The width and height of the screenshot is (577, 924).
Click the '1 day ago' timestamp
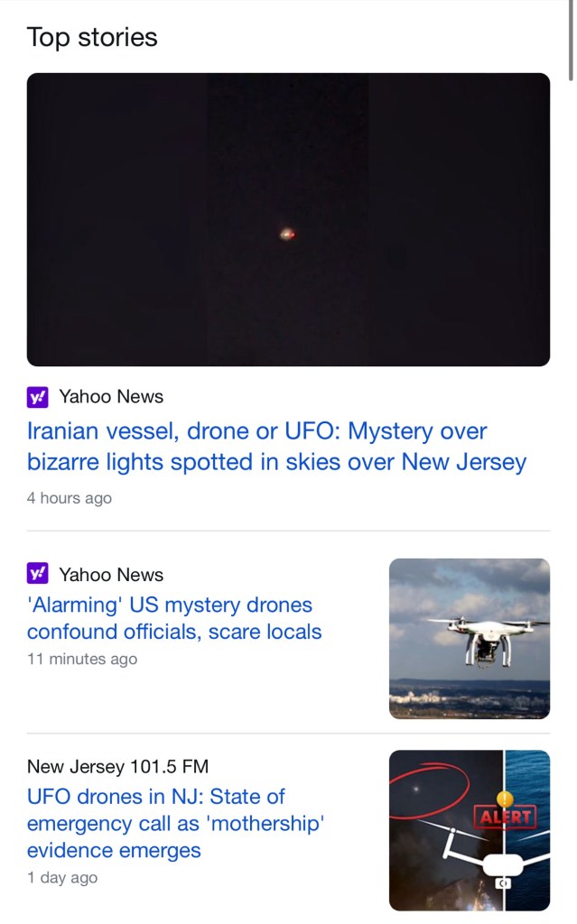coord(62,878)
